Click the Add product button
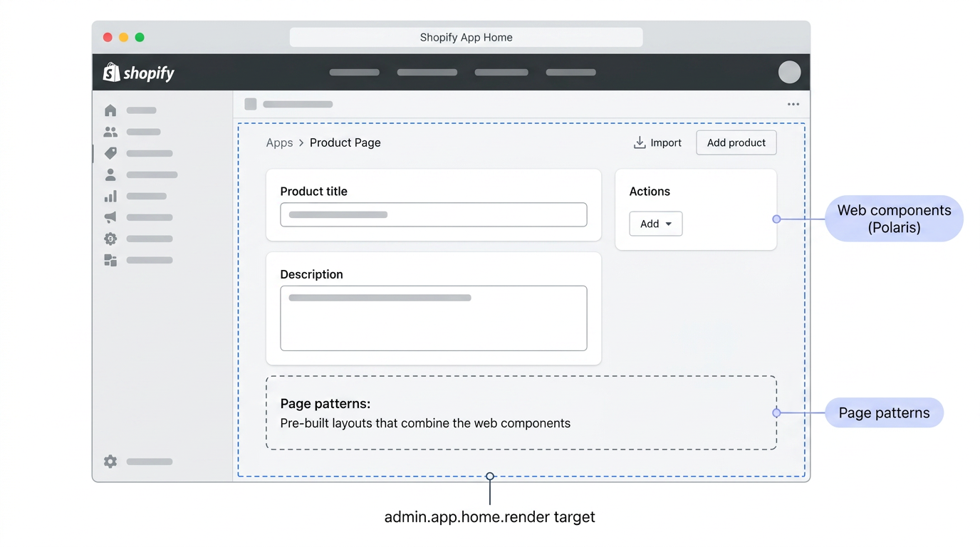Screen dimensions: 980x547 pyautogui.click(x=736, y=142)
